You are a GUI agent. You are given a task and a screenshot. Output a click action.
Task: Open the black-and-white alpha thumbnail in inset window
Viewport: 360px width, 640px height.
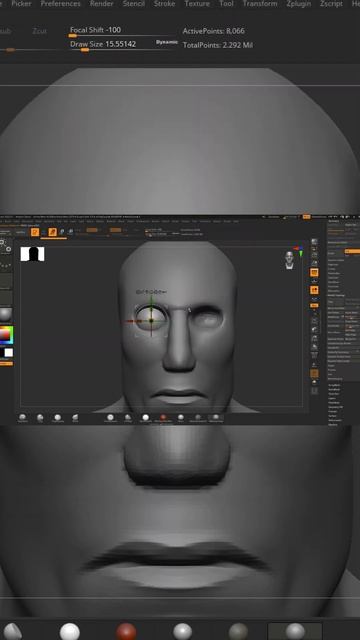point(32,254)
